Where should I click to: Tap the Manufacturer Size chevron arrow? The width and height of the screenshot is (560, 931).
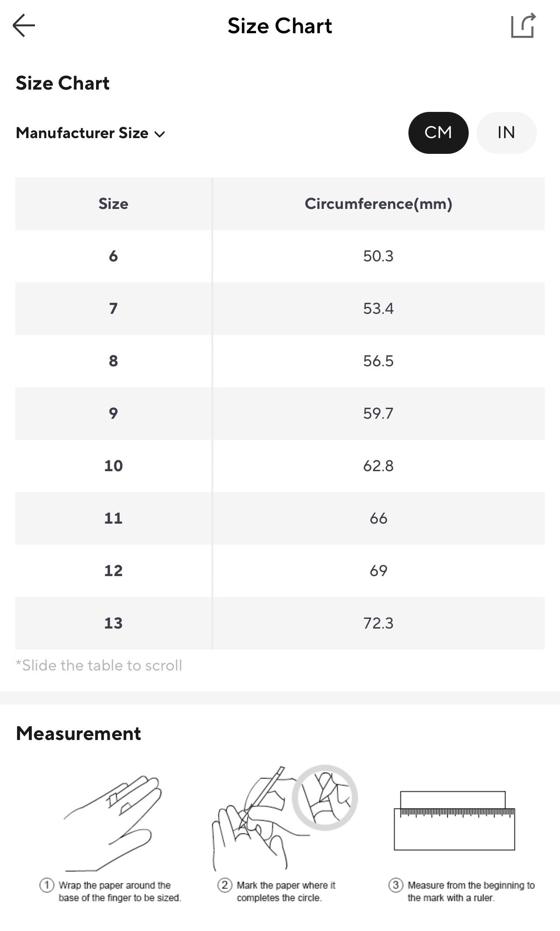coord(160,134)
